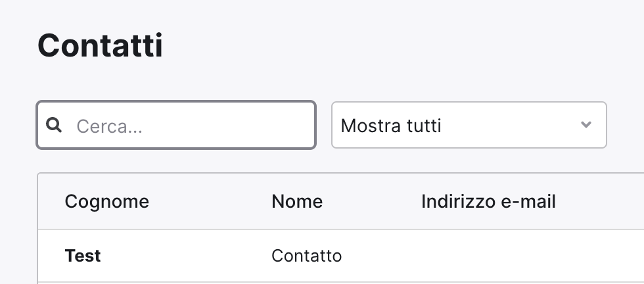Click the Test Contatto table row
Image resolution: width=644 pixels, height=284 pixels.
341,256
